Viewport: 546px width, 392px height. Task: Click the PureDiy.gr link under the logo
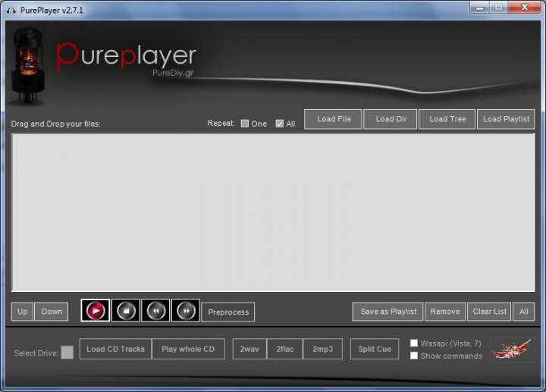click(173, 73)
